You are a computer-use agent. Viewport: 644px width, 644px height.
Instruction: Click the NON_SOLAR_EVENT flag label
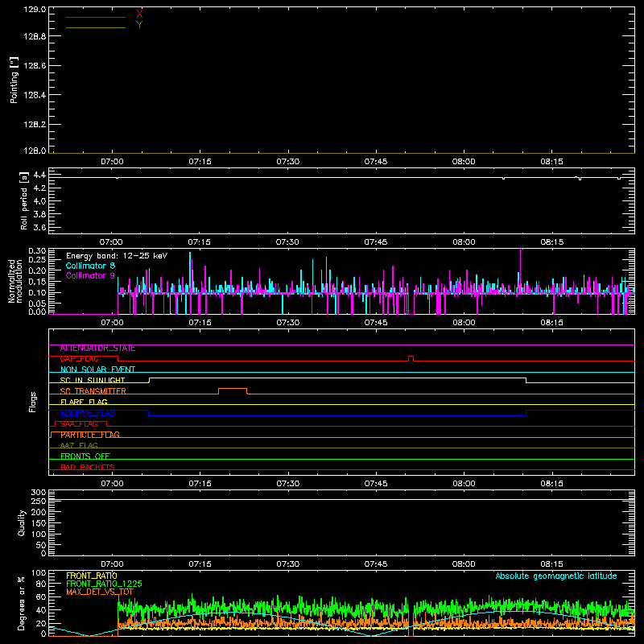coord(97,369)
